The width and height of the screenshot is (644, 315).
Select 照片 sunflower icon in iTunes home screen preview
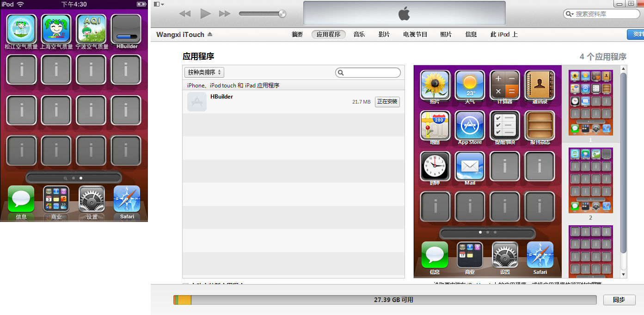(x=435, y=85)
